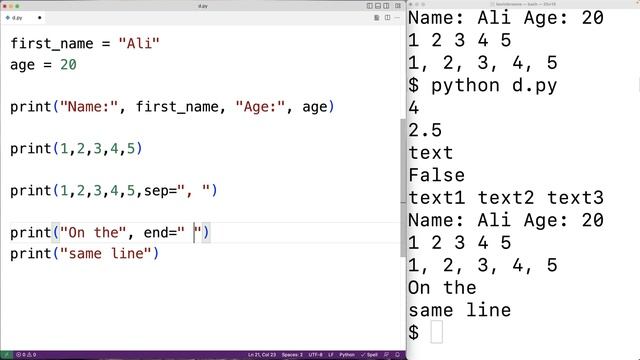Click the unsaved dot on d.py tab
This screenshot has width=640, height=360.
(x=40, y=18)
